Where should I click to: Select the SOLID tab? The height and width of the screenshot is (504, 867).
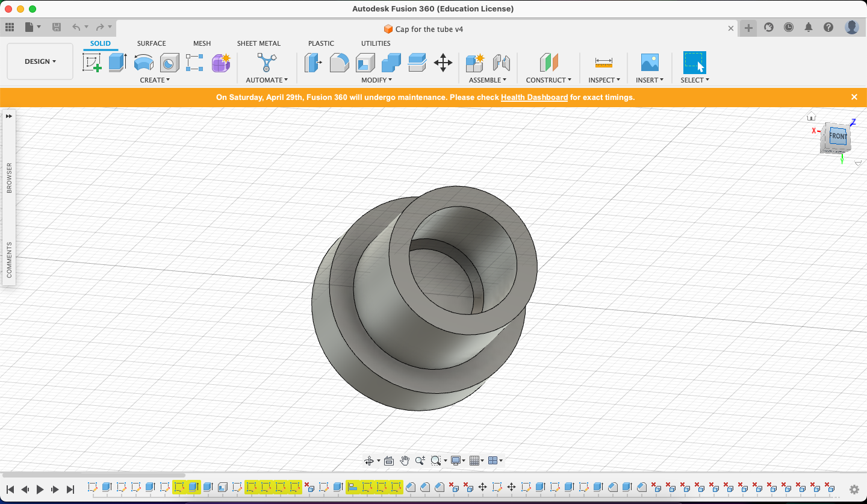(x=101, y=43)
